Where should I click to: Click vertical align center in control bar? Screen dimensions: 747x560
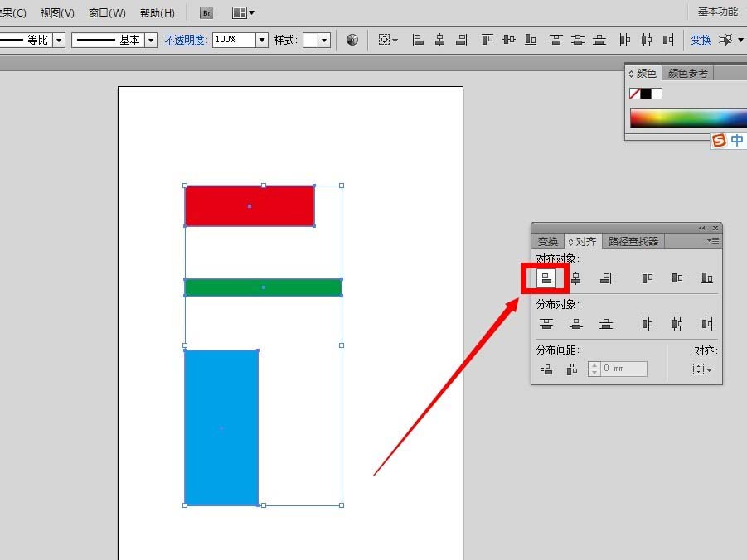(x=509, y=40)
